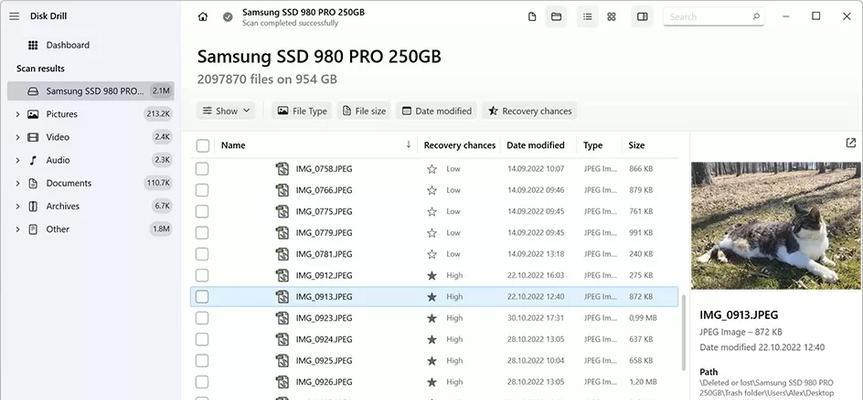This screenshot has height=400, width=863.
Task: Click Dashboard grid icon
Action: click(x=33, y=45)
